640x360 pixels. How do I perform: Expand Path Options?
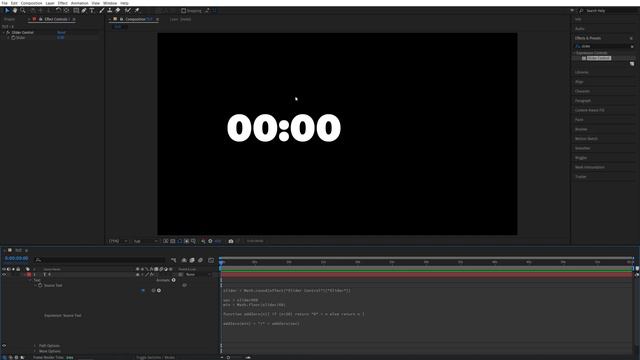(x=35, y=346)
